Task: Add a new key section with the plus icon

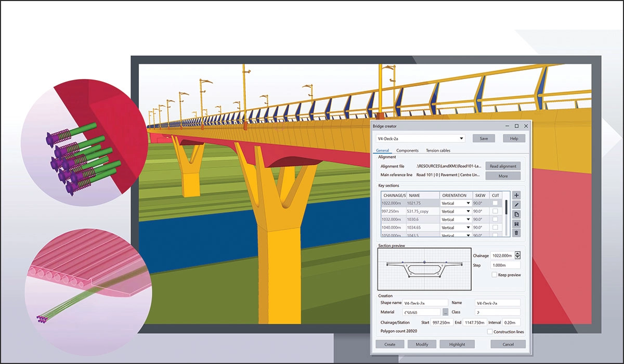Action: coord(516,196)
